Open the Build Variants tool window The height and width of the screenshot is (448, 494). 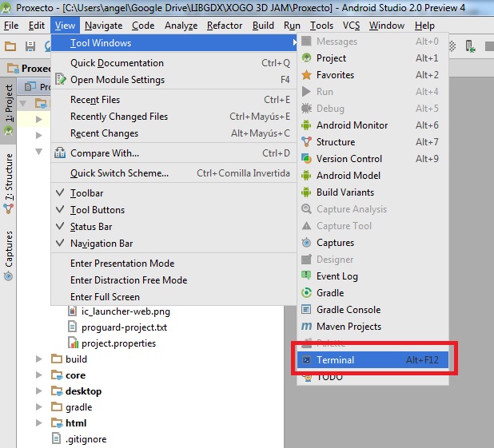[372, 192]
